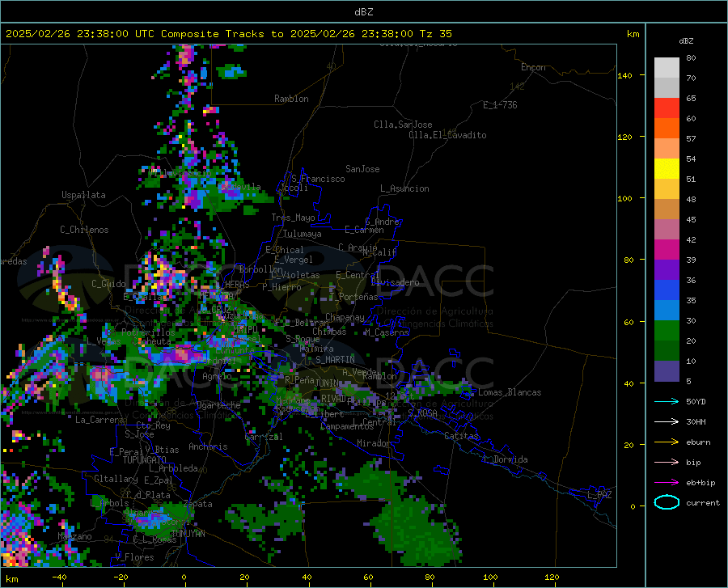
Task: Click the Gltallary label
Action: point(116,479)
